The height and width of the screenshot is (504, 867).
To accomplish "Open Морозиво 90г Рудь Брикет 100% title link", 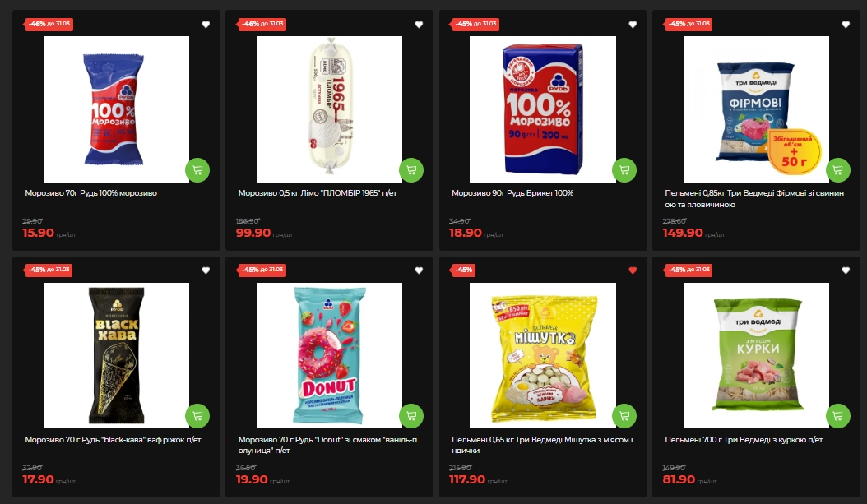I will [x=512, y=193].
